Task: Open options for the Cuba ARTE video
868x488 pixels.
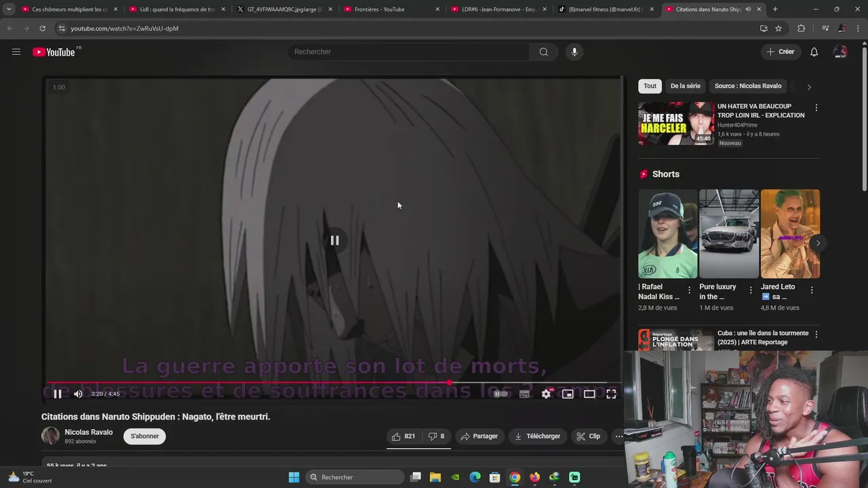Action: coord(816,335)
